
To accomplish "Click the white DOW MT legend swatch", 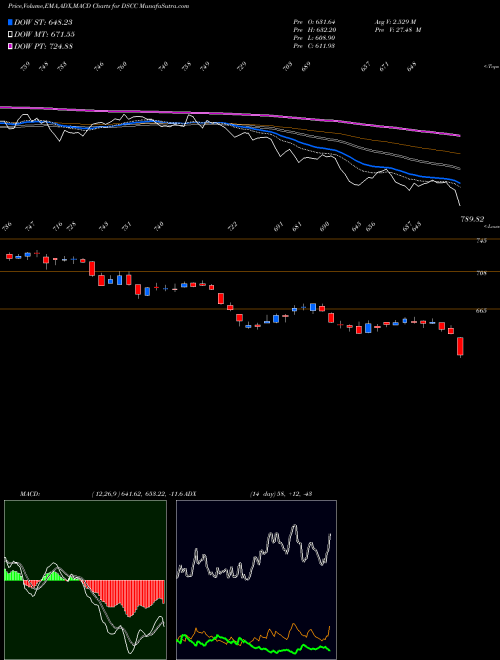I will tap(11, 35).
